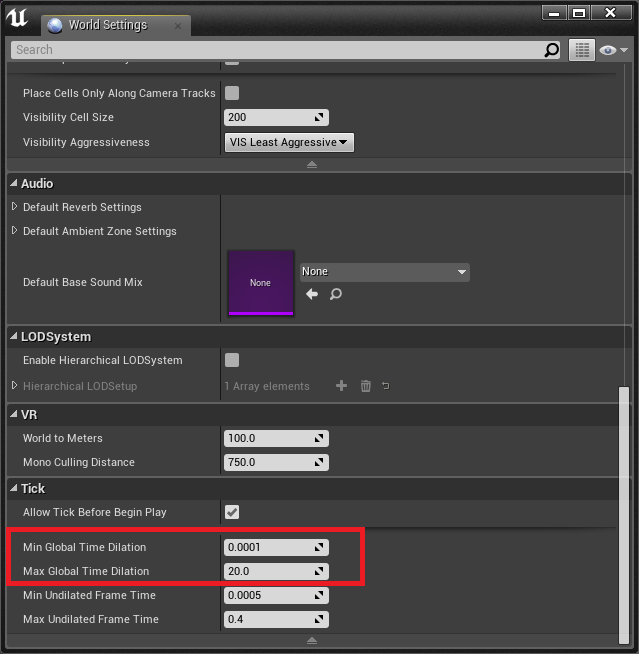
Task: Edit the Visibility Cell Size value
Action: tap(276, 117)
